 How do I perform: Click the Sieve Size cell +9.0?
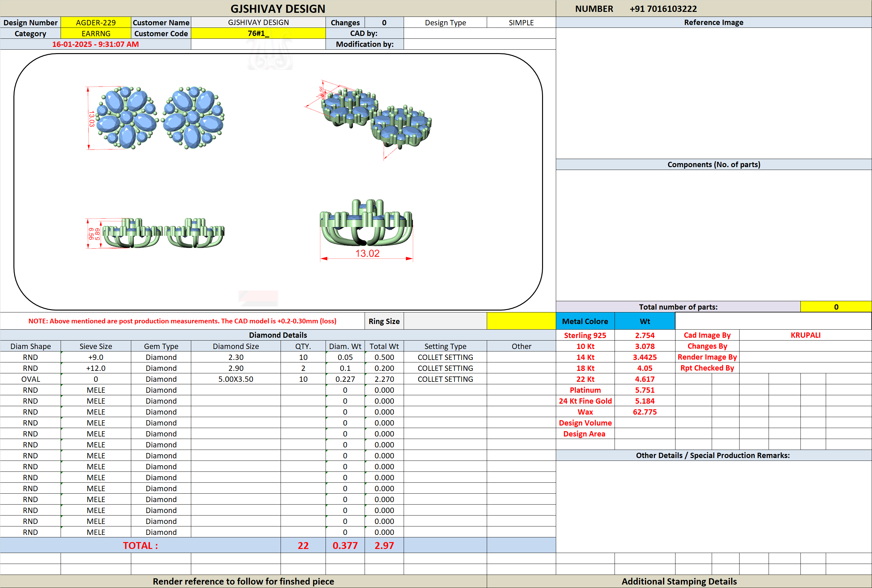96,357
